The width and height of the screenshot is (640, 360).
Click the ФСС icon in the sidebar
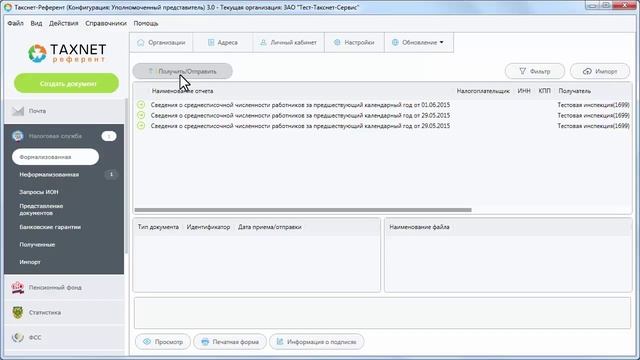[18, 337]
